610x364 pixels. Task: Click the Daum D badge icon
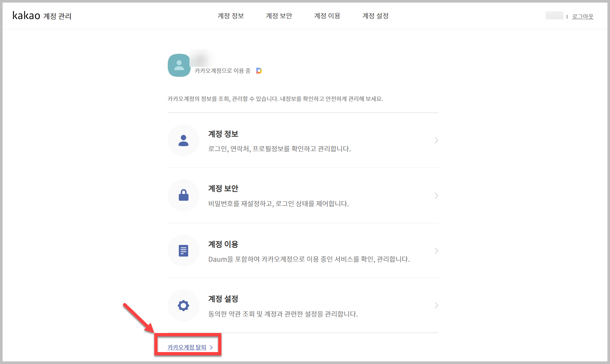pyautogui.click(x=259, y=71)
